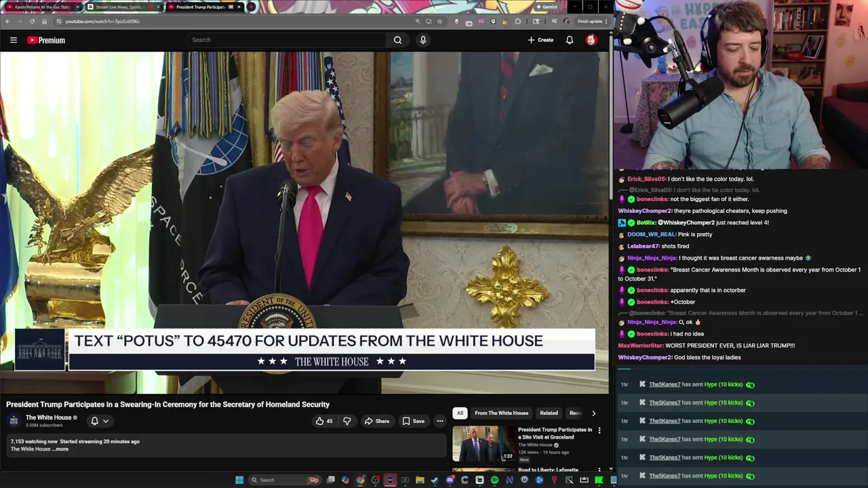Open the video's more actions ellipsis
Screen dimensions: 868x488
(x=440, y=421)
